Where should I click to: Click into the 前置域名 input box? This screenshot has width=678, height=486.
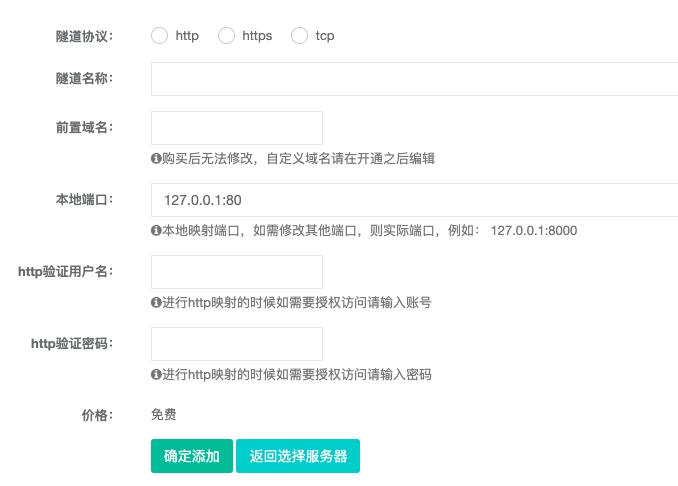click(236, 128)
